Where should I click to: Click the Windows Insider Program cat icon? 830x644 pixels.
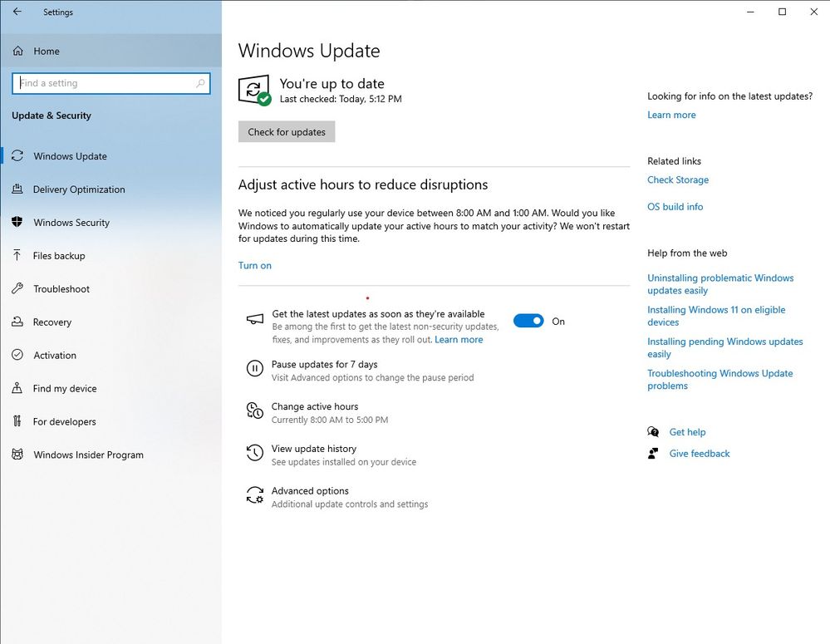(x=17, y=455)
